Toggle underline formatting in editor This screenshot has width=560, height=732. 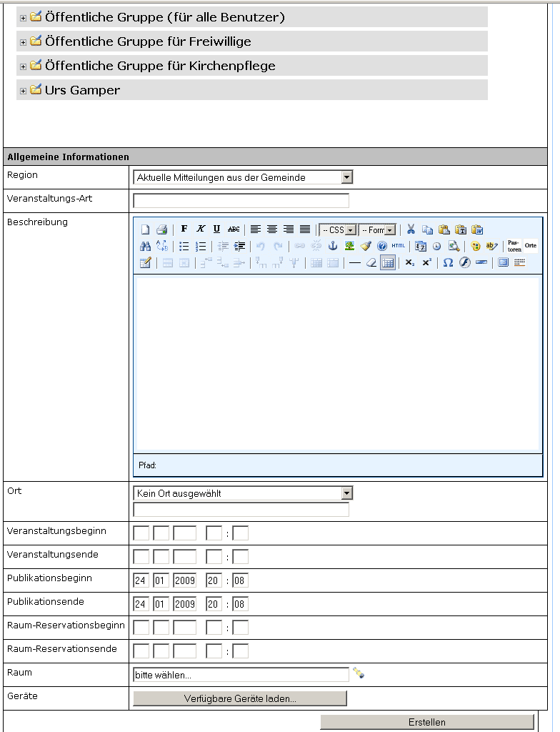tap(216, 229)
